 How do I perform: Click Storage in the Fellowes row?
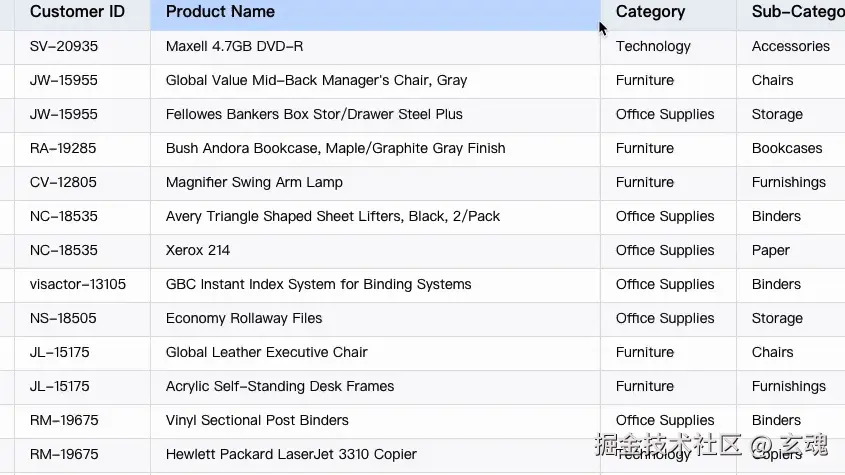[x=791, y=115]
